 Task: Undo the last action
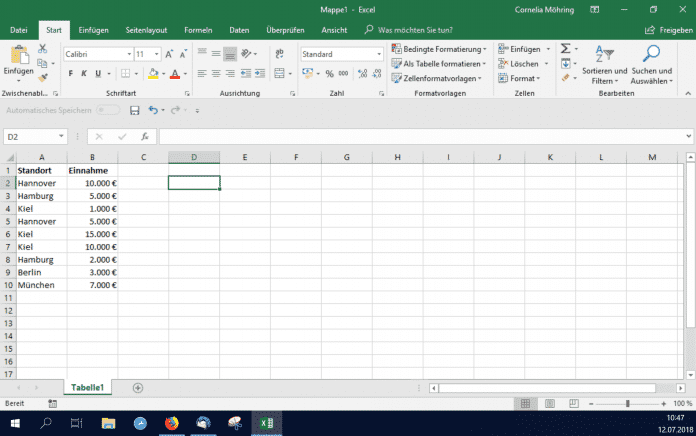(x=153, y=110)
